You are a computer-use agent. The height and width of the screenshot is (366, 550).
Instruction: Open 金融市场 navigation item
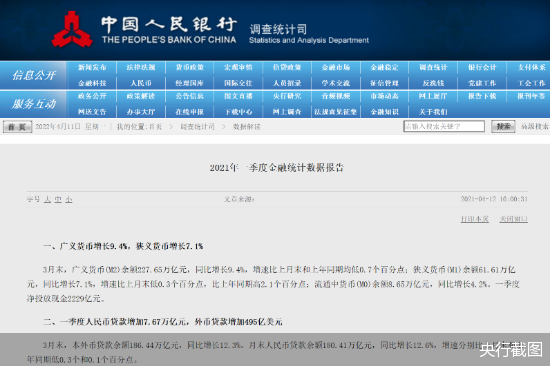[336, 67]
